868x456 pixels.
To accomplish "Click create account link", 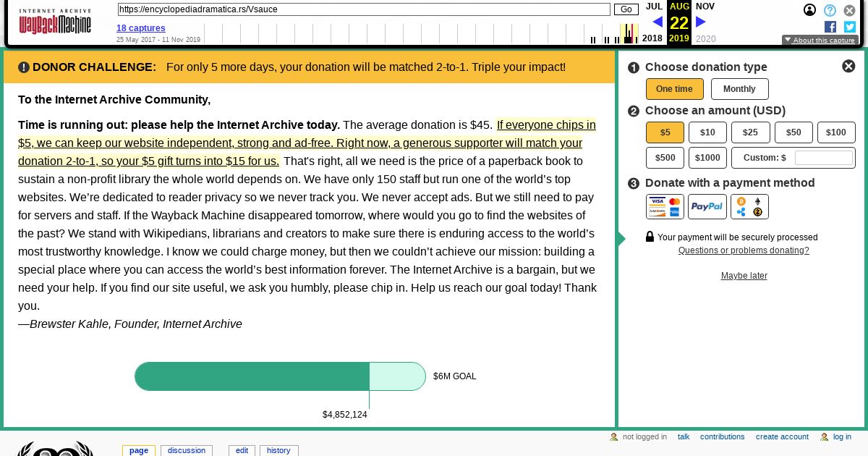I will pyautogui.click(x=782, y=436).
